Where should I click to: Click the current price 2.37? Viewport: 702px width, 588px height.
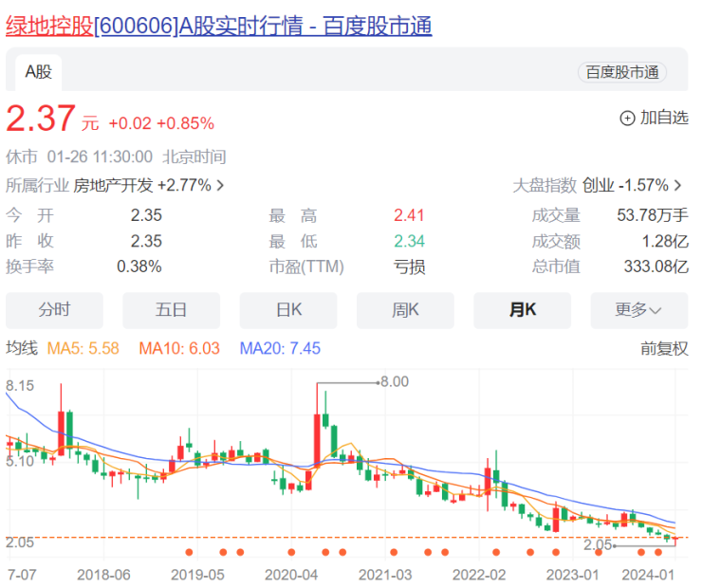coord(41,119)
